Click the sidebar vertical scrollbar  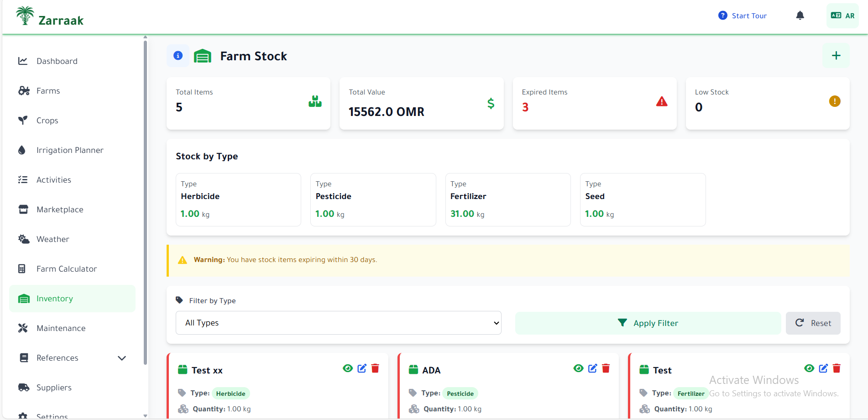click(145, 201)
